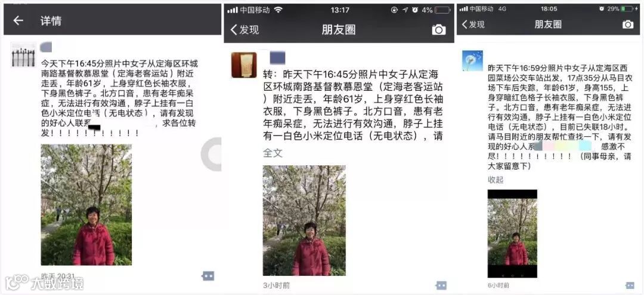
Task: Open woman photo in middle post
Action: pos(304,220)
